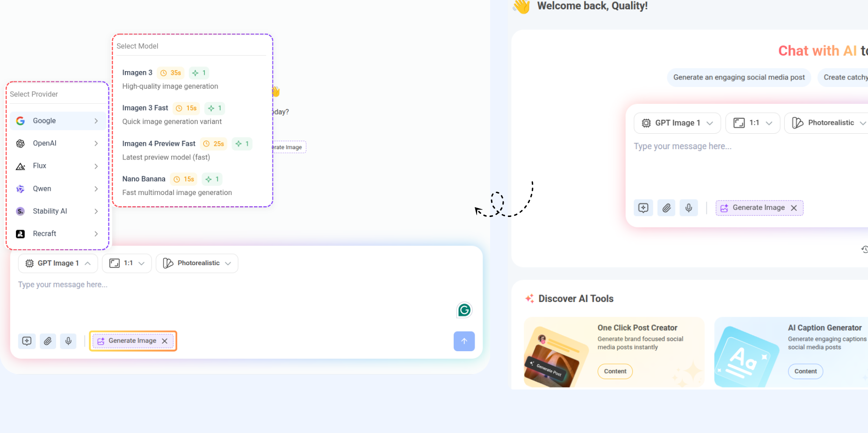868x433 pixels.
Task: Click the orange-highlighted Generate Image chip
Action: pyautogui.click(x=133, y=341)
